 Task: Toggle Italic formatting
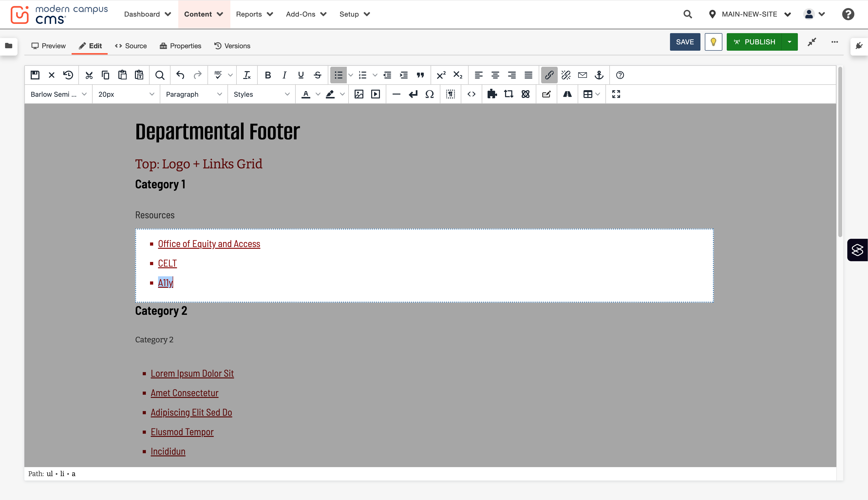point(284,75)
